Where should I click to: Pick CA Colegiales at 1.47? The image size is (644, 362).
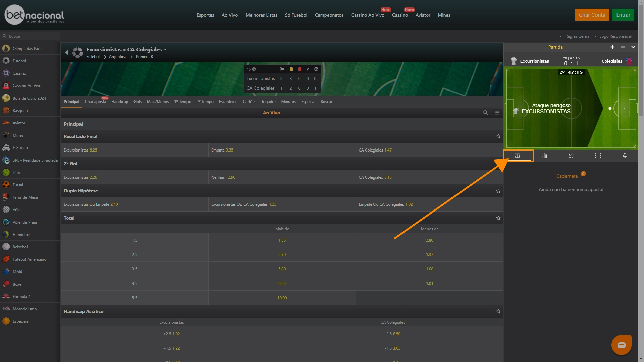(x=429, y=150)
